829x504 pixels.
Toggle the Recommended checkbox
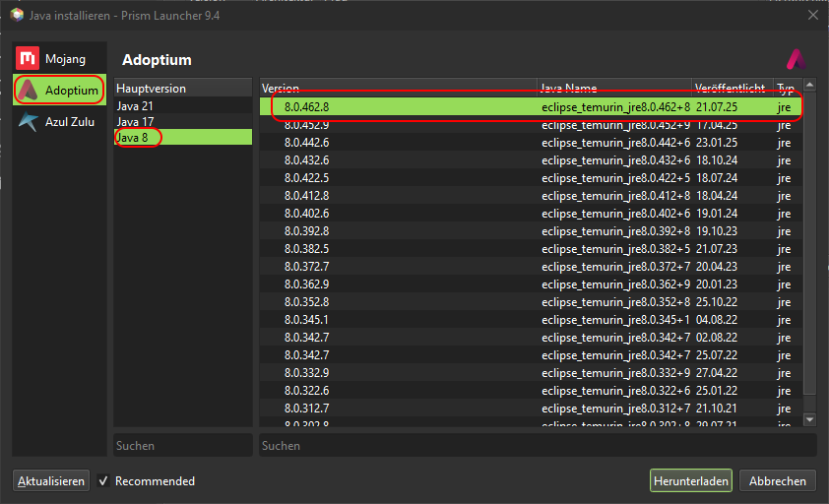tap(103, 480)
